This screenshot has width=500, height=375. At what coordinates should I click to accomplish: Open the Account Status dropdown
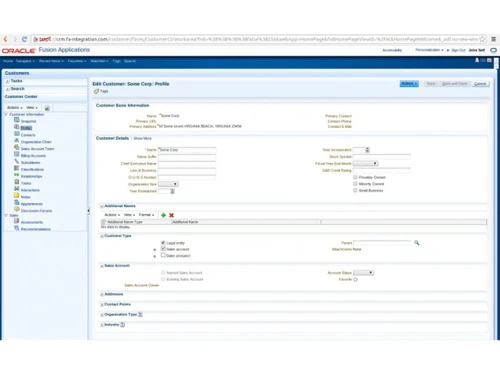coord(363,273)
